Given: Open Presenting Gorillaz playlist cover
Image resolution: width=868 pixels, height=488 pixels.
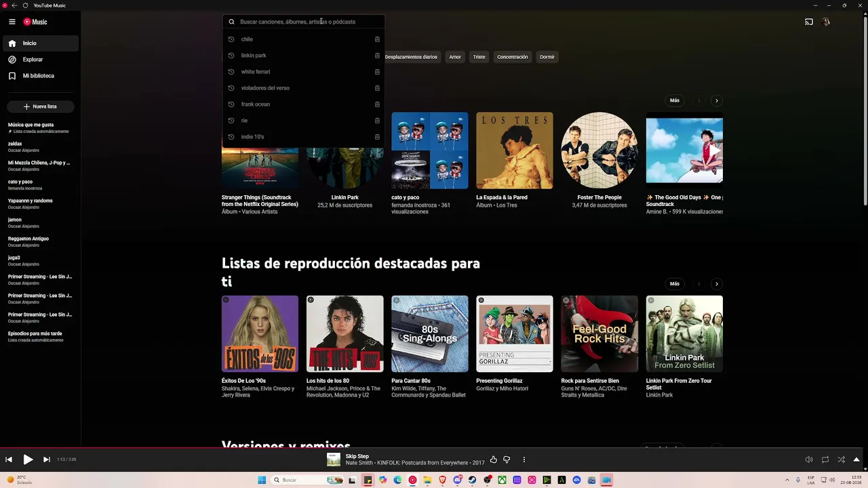Looking at the screenshot, I should (x=515, y=333).
